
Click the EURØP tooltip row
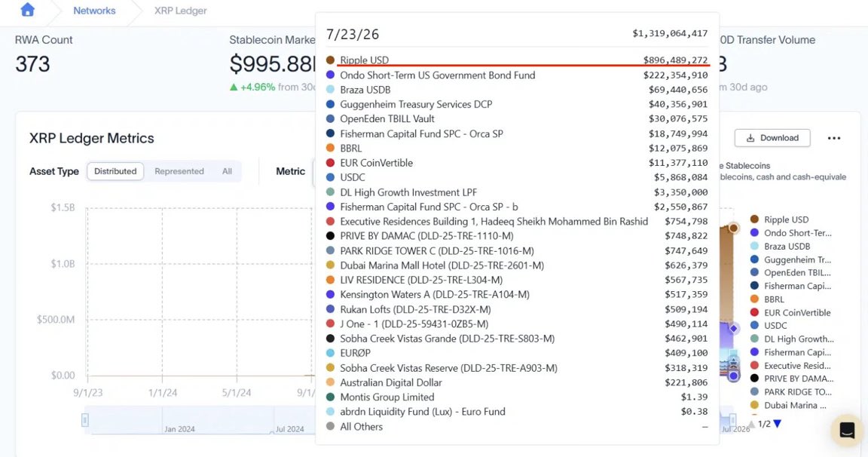(517, 353)
